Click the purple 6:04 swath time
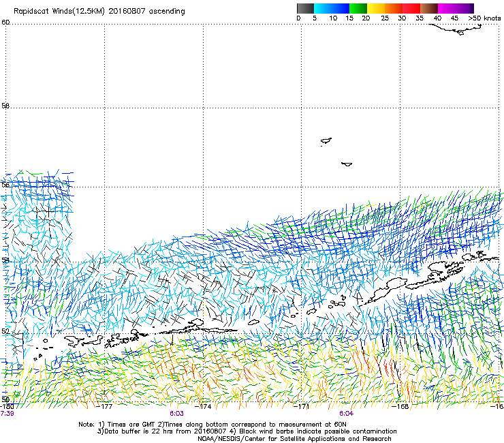504x443 pixels. [346, 414]
